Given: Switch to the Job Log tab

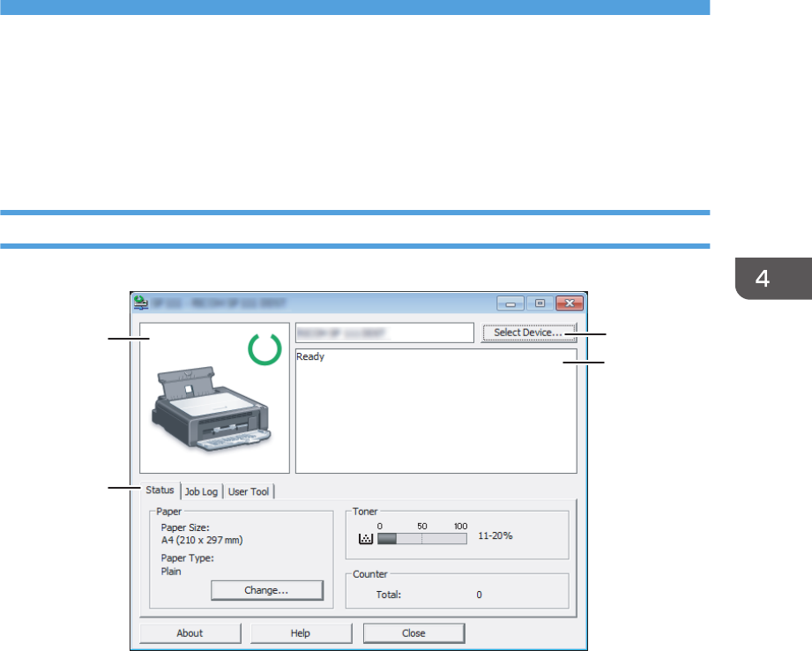Looking at the screenshot, I should click(x=201, y=491).
